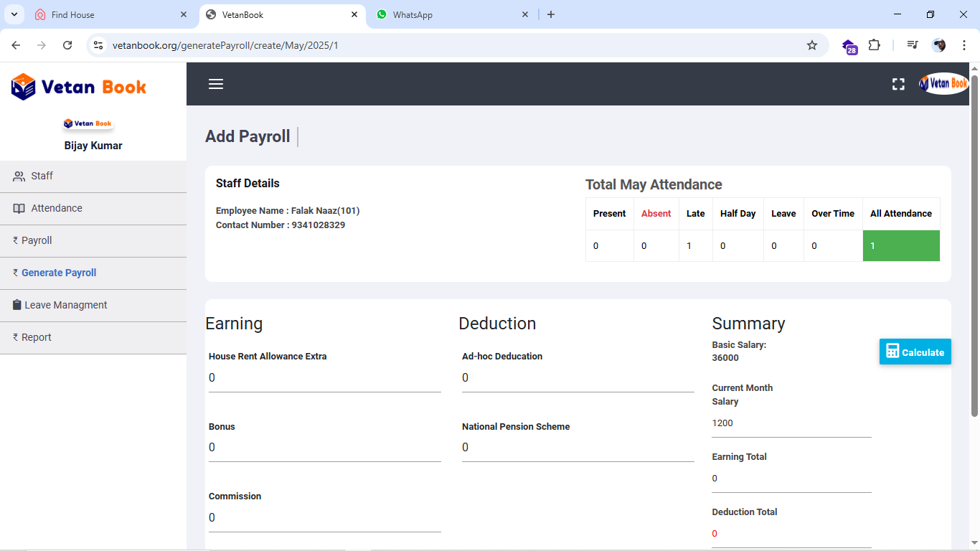View site information icon in the address bar
Viewport: 980px width, 551px height.
coord(98,45)
